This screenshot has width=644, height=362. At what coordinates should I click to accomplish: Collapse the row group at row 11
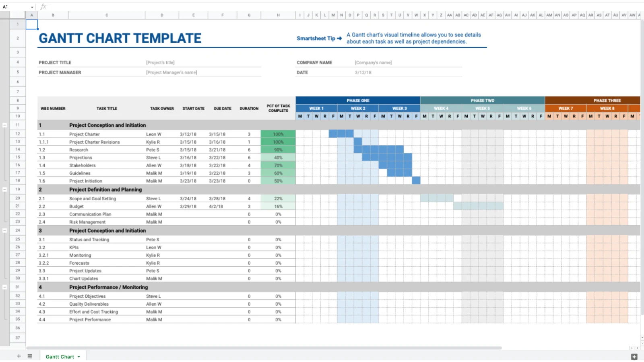tap(5, 125)
